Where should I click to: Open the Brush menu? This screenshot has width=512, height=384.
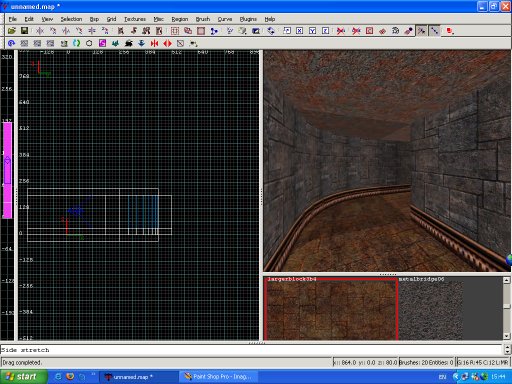pyautogui.click(x=203, y=19)
